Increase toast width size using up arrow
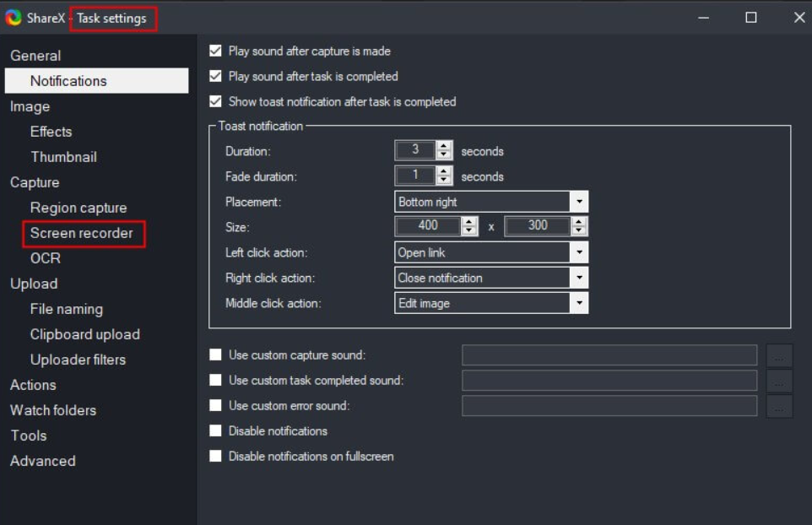 click(x=470, y=221)
